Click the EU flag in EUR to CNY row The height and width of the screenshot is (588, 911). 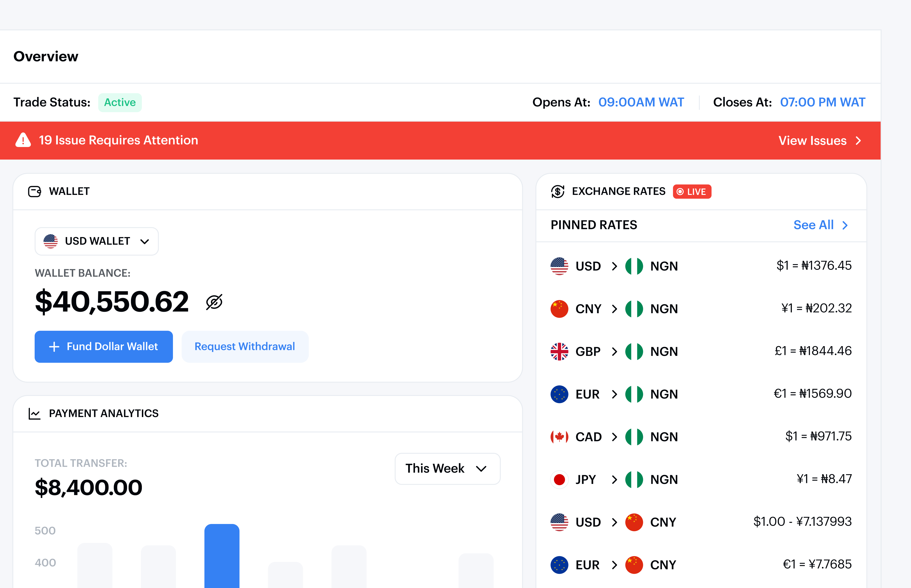click(559, 565)
